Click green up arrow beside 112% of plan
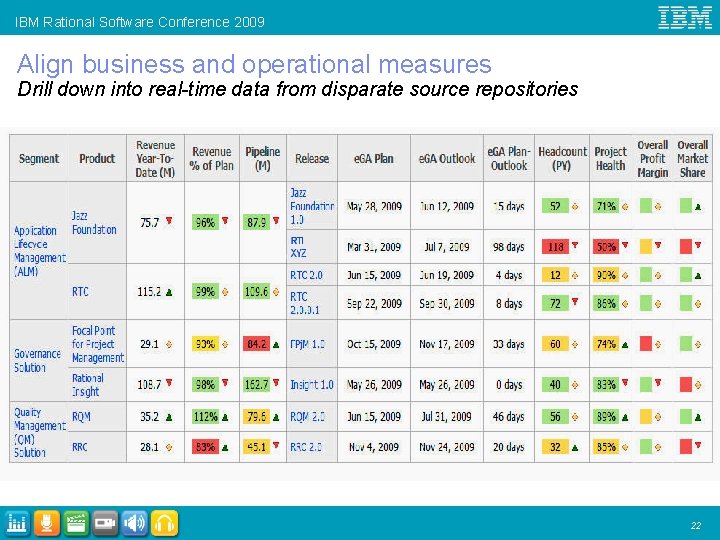 pyautogui.click(x=225, y=418)
